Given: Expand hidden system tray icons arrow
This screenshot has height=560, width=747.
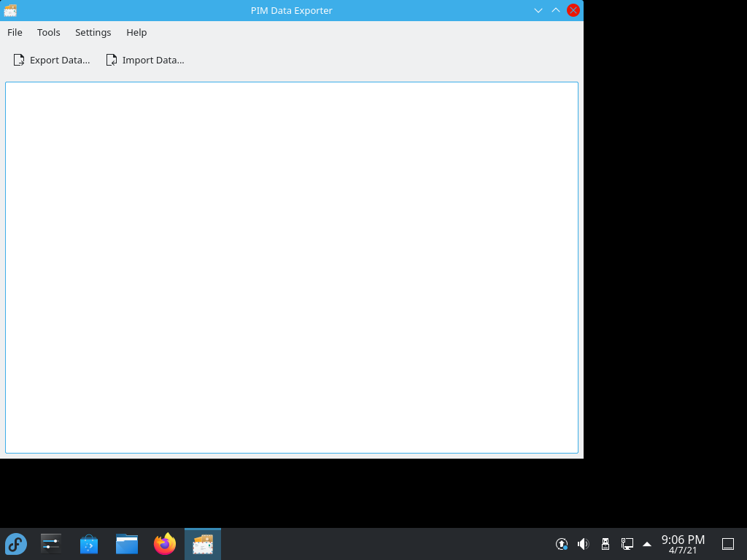Looking at the screenshot, I should tap(647, 544).
